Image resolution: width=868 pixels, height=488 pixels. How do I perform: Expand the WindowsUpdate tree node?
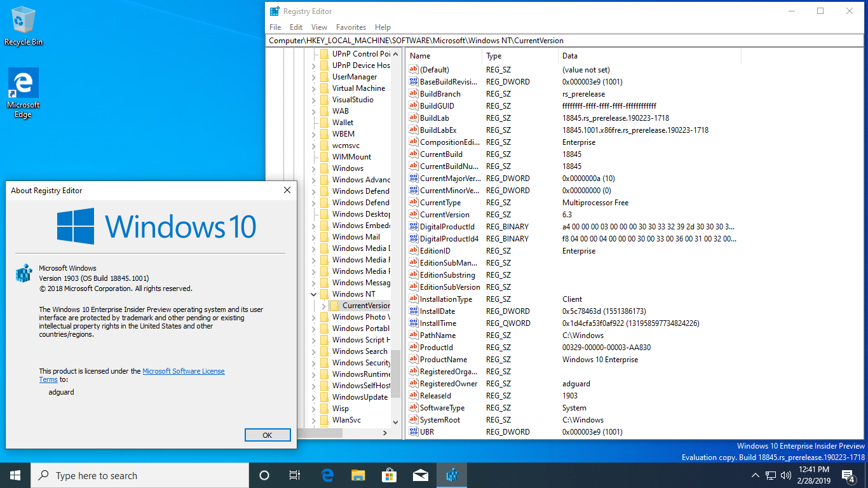click(x=313, y=397)
